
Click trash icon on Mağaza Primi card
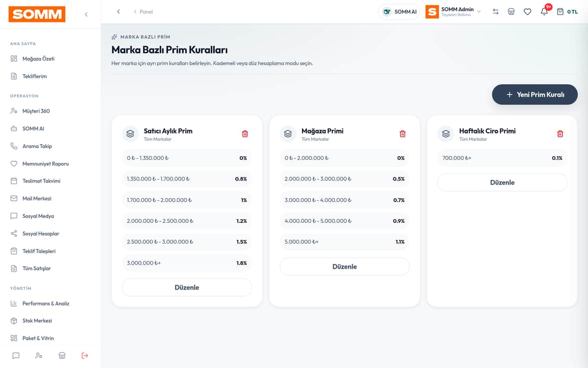(402, 134)
